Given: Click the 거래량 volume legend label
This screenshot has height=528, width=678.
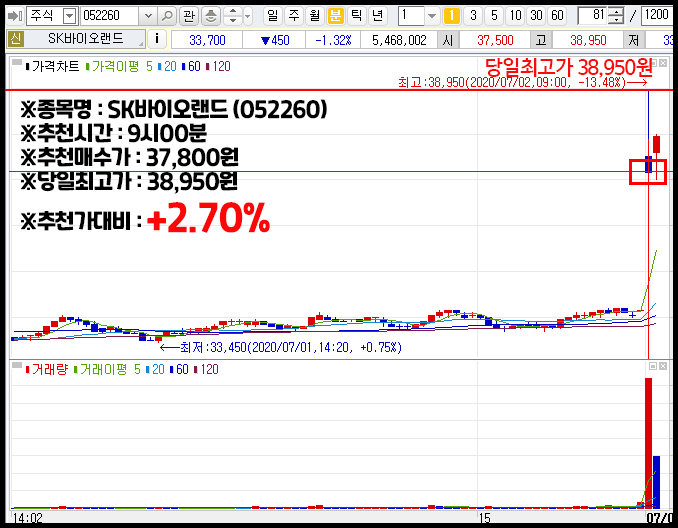Looking at the screenshot, I should coord(47,369).
